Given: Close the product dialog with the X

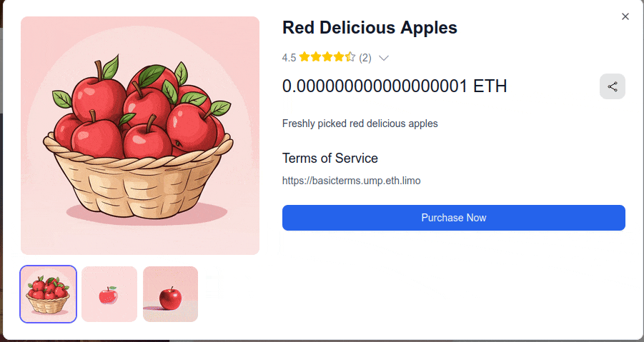Looking at the screenshot, I should (x=625, y=16).
